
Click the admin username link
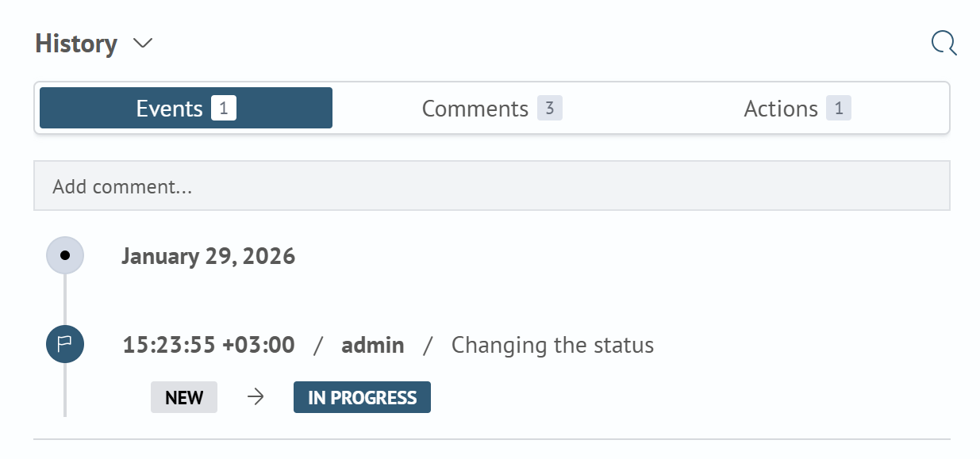click(372, 345)
